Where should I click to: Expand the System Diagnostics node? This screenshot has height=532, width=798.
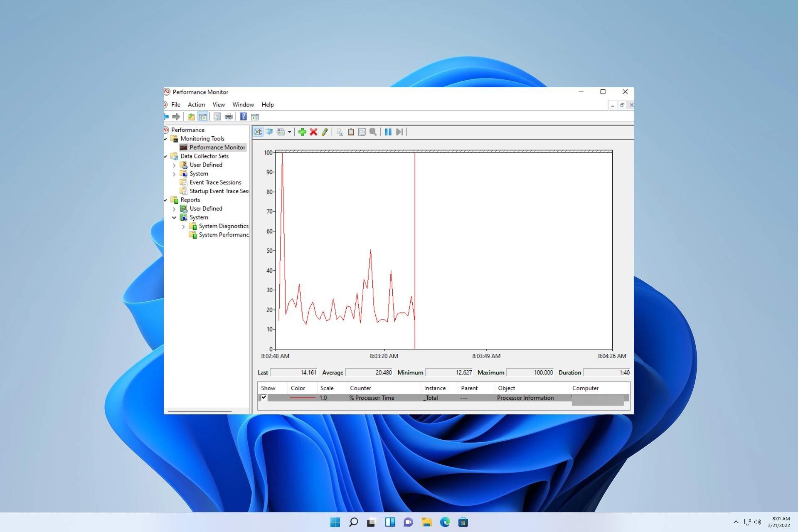coord(184,227)
